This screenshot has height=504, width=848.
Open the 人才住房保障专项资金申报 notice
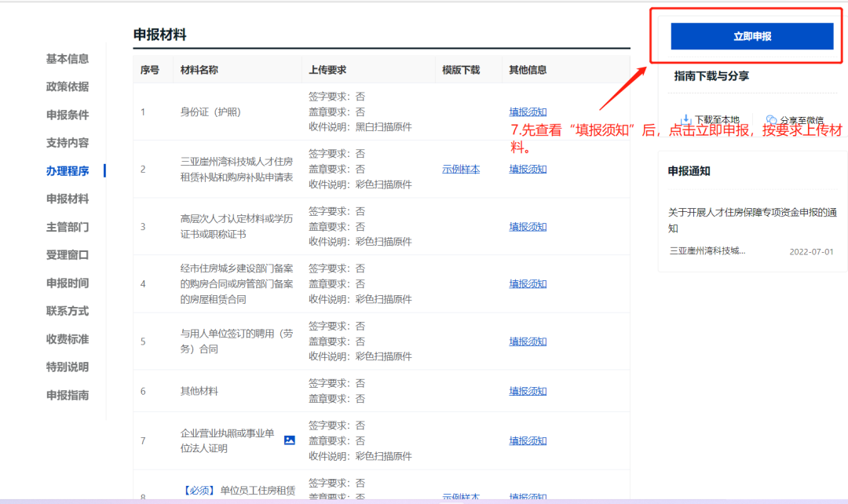click(751, 220)
